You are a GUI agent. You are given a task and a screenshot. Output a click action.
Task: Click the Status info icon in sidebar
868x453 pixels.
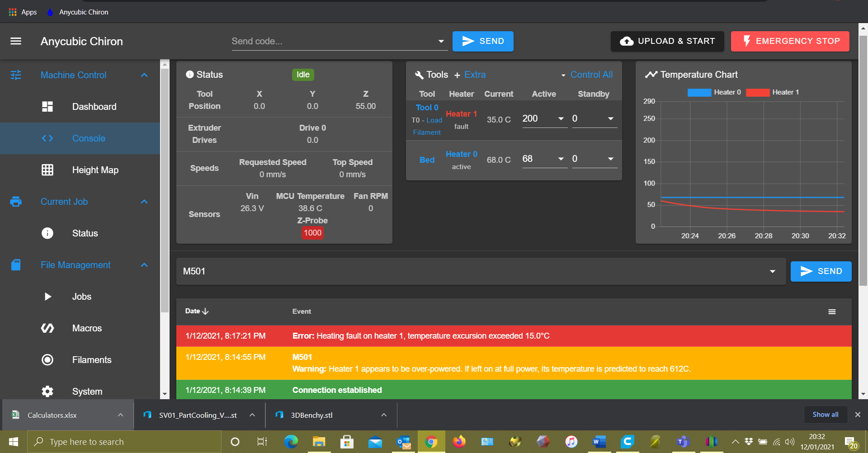(x=47, y=233)
